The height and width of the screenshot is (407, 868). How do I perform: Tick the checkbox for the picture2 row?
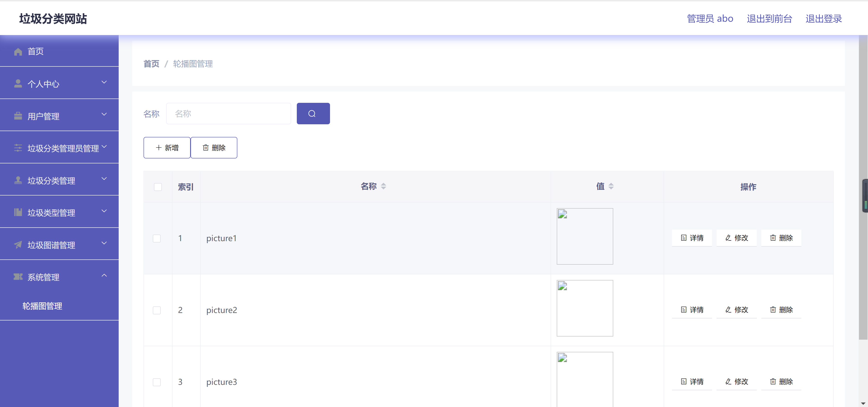pyautogui.click(x=157, y=310)
